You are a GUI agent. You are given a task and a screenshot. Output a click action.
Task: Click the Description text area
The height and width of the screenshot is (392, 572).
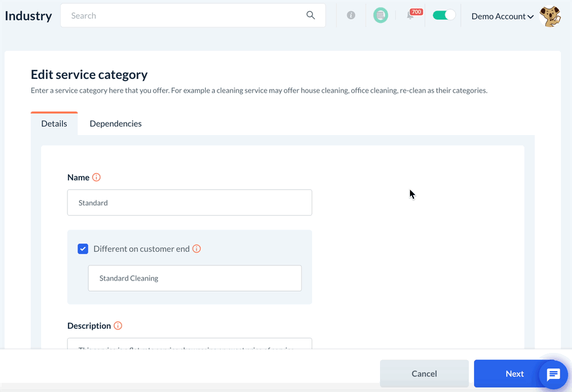(189, 344)
